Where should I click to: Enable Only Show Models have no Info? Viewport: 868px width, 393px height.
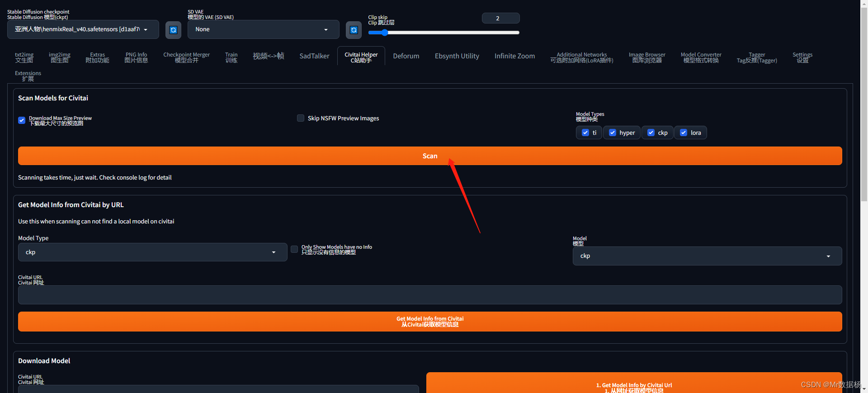pos(294,249)
